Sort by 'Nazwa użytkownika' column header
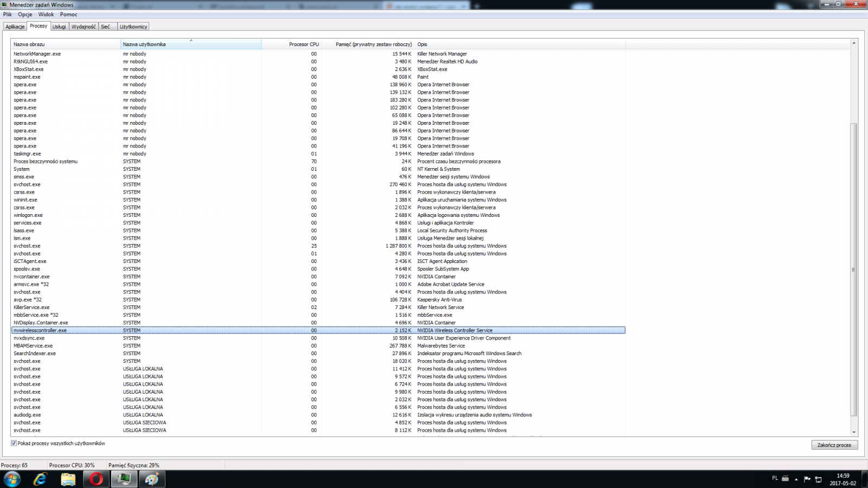Screen dimensions: 868x488 pos(191,44)
